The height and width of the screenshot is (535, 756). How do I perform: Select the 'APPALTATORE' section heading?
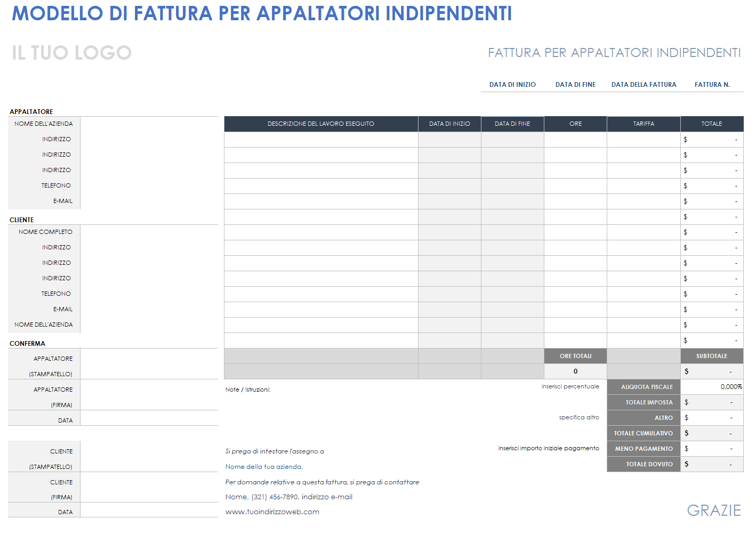click(31, 112)
